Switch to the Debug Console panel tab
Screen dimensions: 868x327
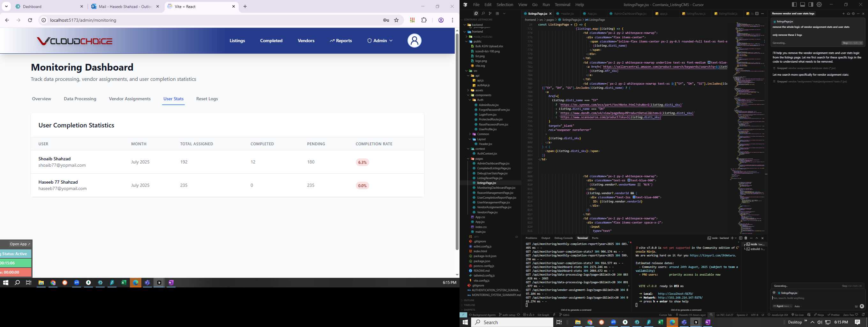point(563,238)
